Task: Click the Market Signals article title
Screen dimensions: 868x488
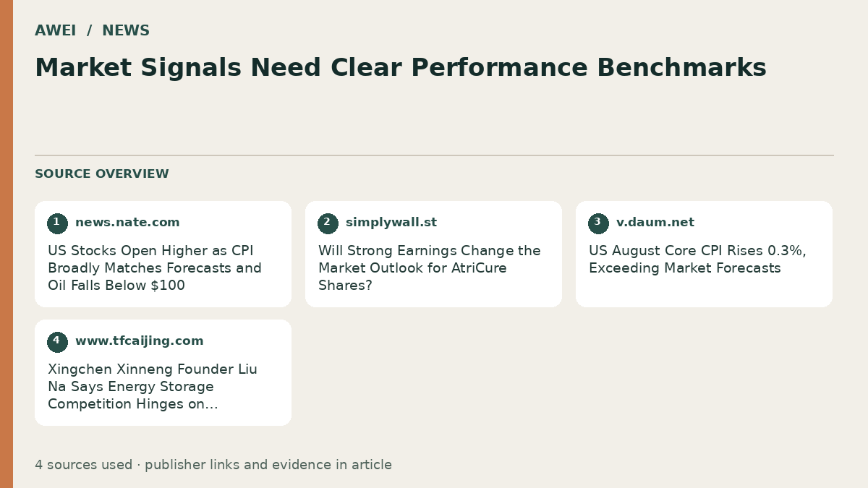Action: [401, 67]
